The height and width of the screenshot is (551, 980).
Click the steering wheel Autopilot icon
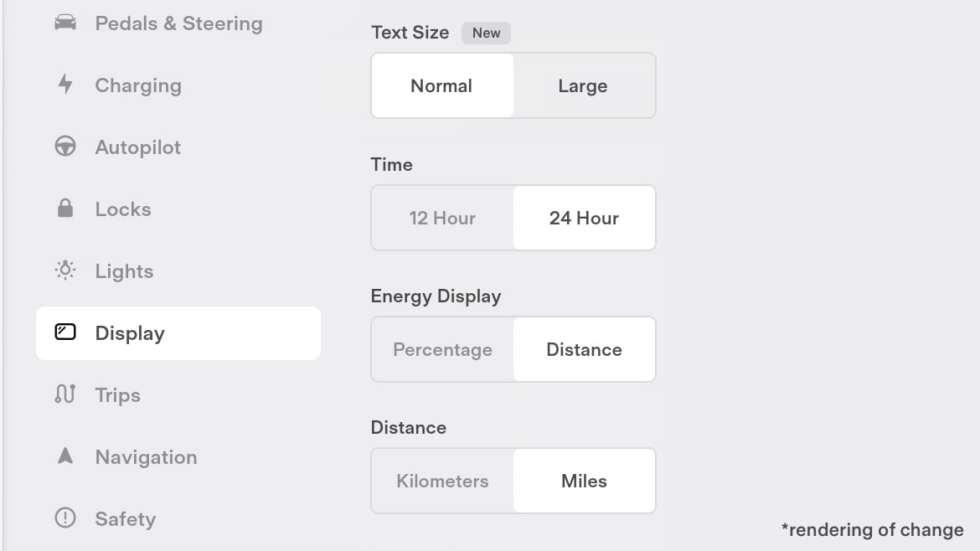[65, 147]
